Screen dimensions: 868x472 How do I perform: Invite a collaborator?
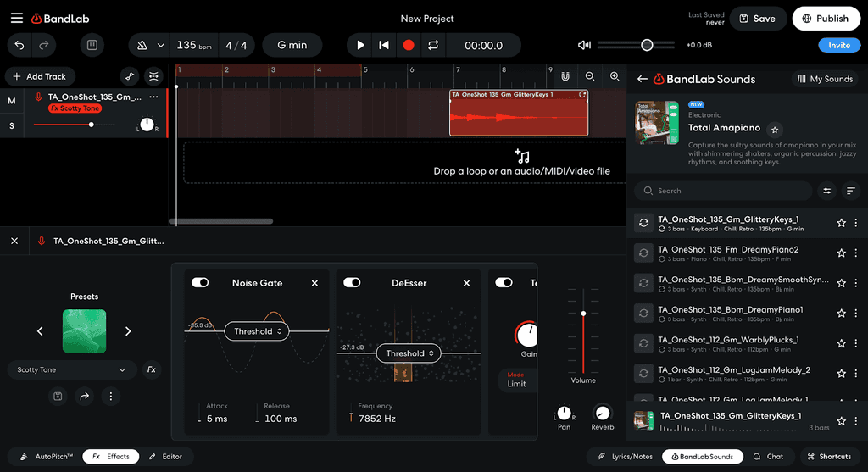(839, 46)
